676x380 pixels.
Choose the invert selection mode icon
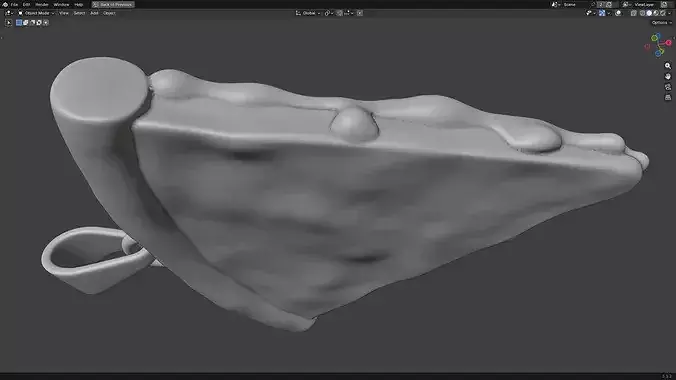point(39,22)
